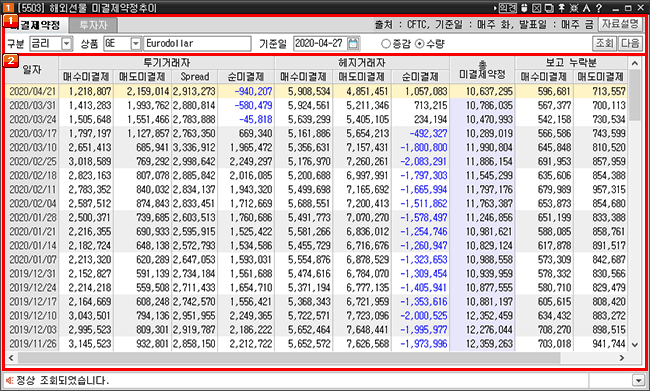
Task: Select the 증감 radio button
Action: [386, 43]
